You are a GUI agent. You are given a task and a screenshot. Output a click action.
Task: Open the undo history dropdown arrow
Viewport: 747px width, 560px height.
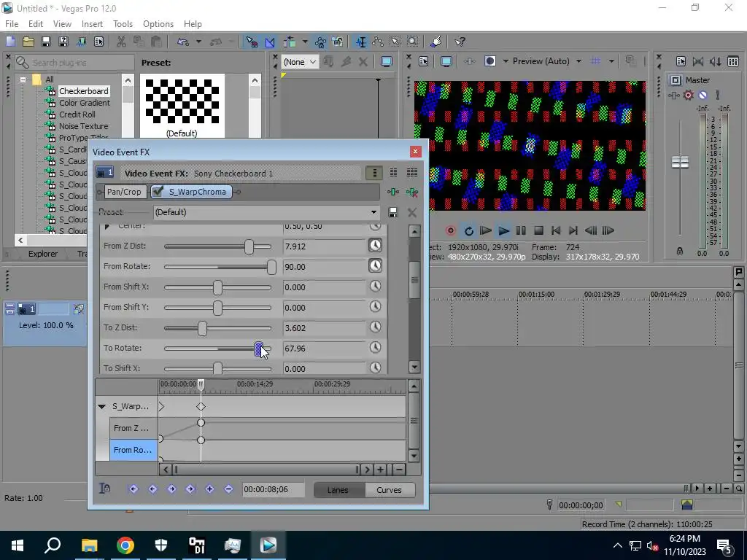198,42
